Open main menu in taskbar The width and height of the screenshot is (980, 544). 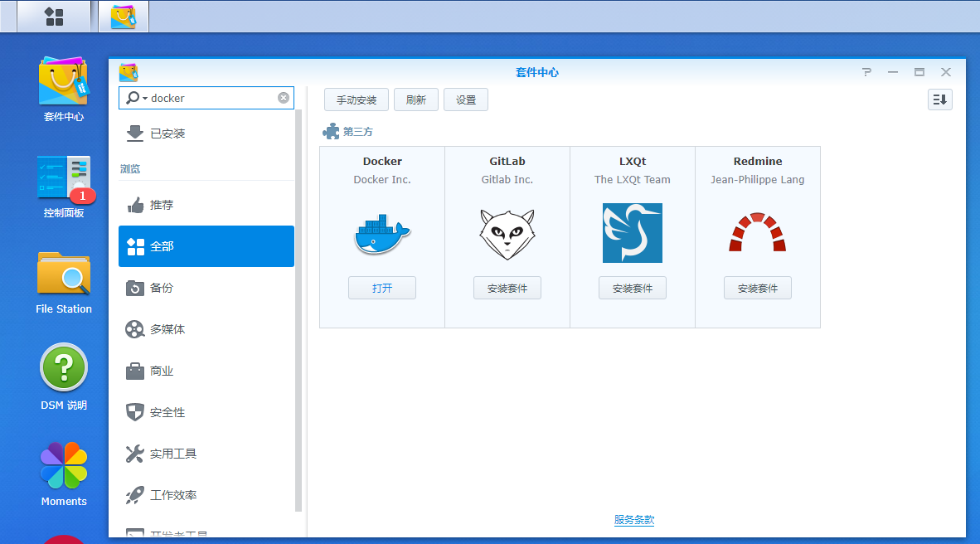54,17
